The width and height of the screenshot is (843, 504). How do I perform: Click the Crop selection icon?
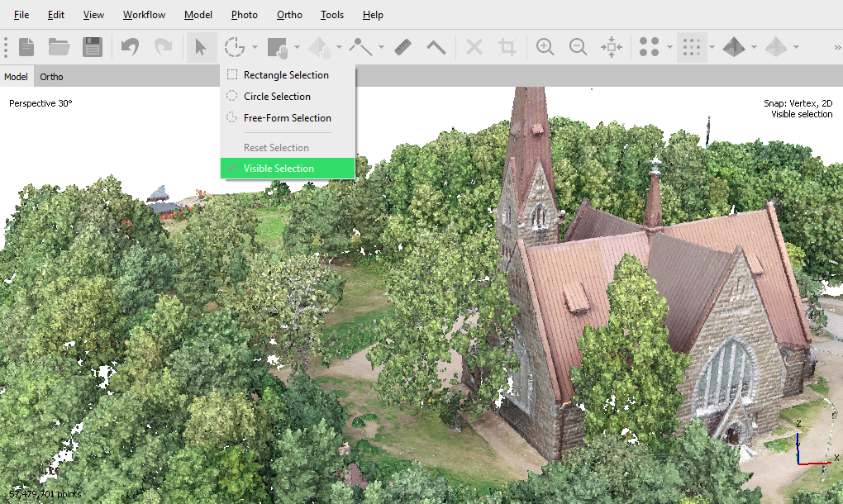pos(507,47)
